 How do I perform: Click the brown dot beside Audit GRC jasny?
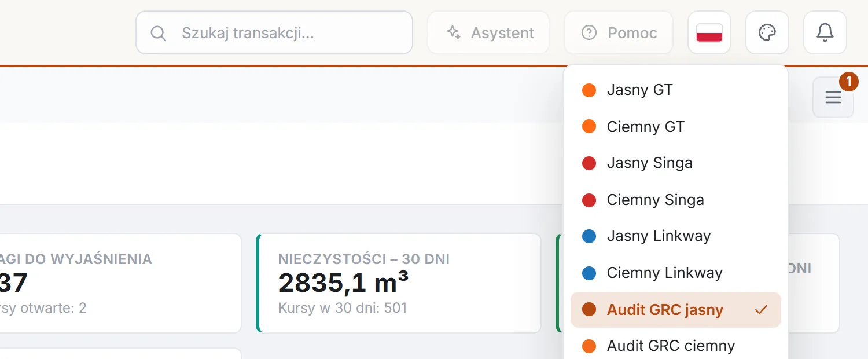tap(589, 310)
